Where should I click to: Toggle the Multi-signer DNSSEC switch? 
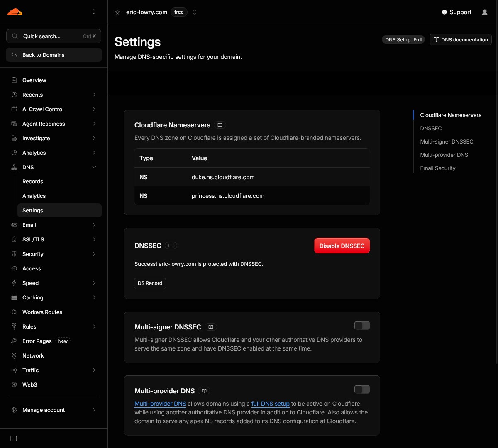(x=362, y=326)
